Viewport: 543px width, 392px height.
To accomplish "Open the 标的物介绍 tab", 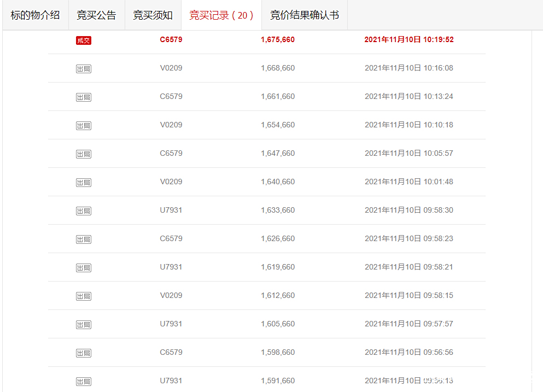I will 36,15.
